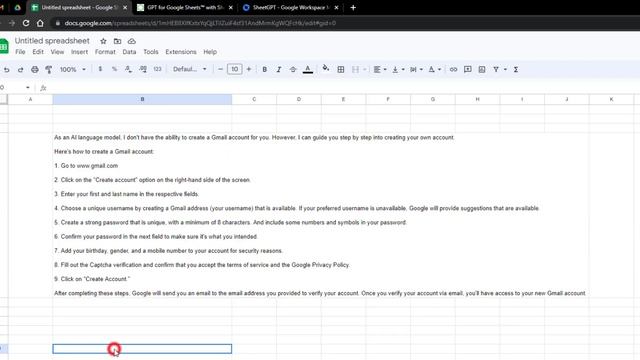Toggle strikethrough formatting

coord(293,70)
